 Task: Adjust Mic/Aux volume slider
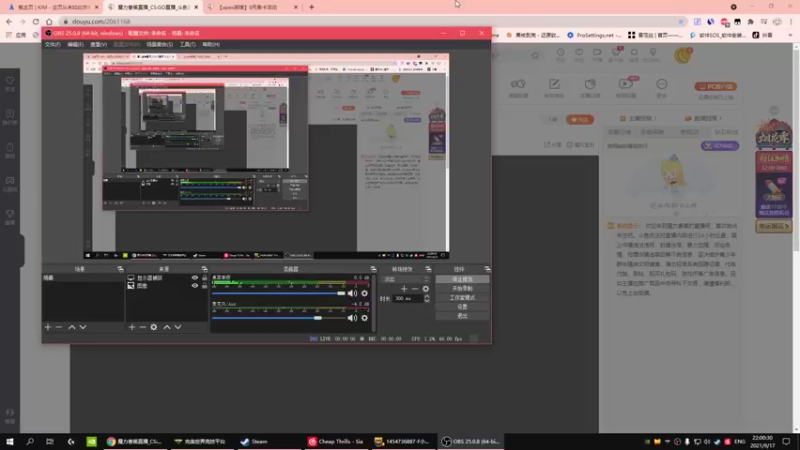(x=279, y=318)
